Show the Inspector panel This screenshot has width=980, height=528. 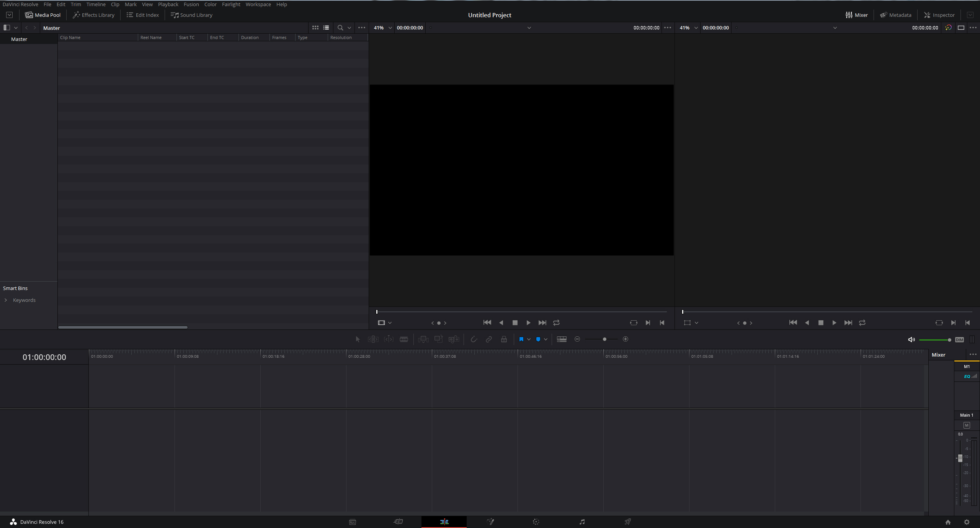pyautogui.click(x=939, y=15)
